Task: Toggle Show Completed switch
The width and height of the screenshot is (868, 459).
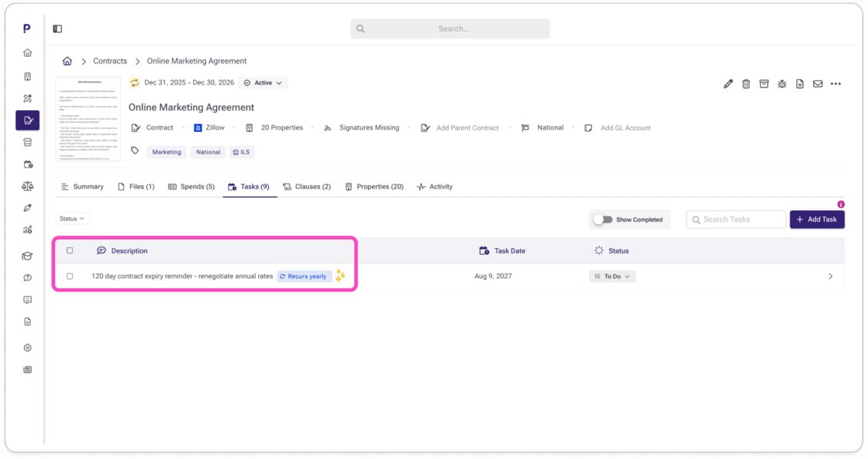Action: [603, 219]
